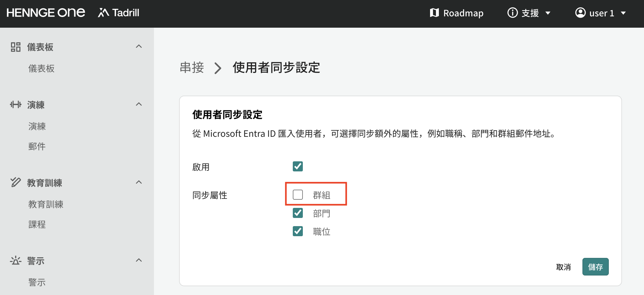The image size is (644, 295).
Task: Open 儀表板 sub-item in sidebar
Action: pyautogui.click(x=41, y=69)
